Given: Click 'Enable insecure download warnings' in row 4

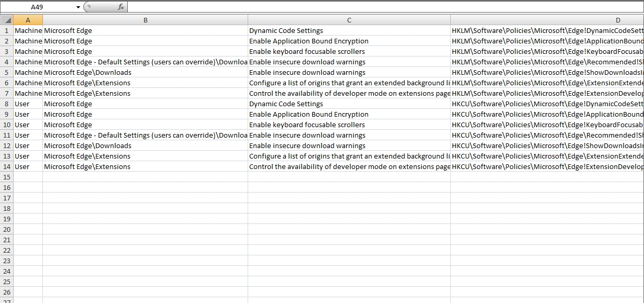Looking at the screenshot, I should coord(349,62).
